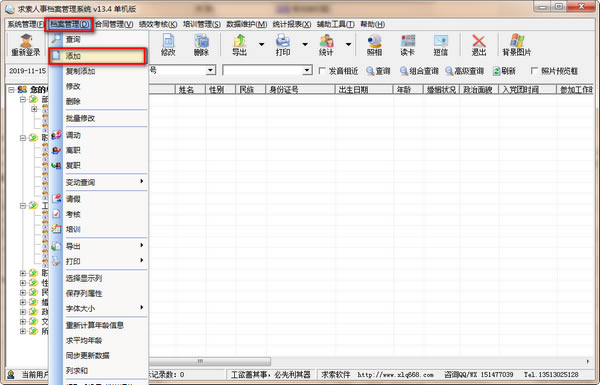Click the 导出 toolbar icon

[x=240, y=45]
